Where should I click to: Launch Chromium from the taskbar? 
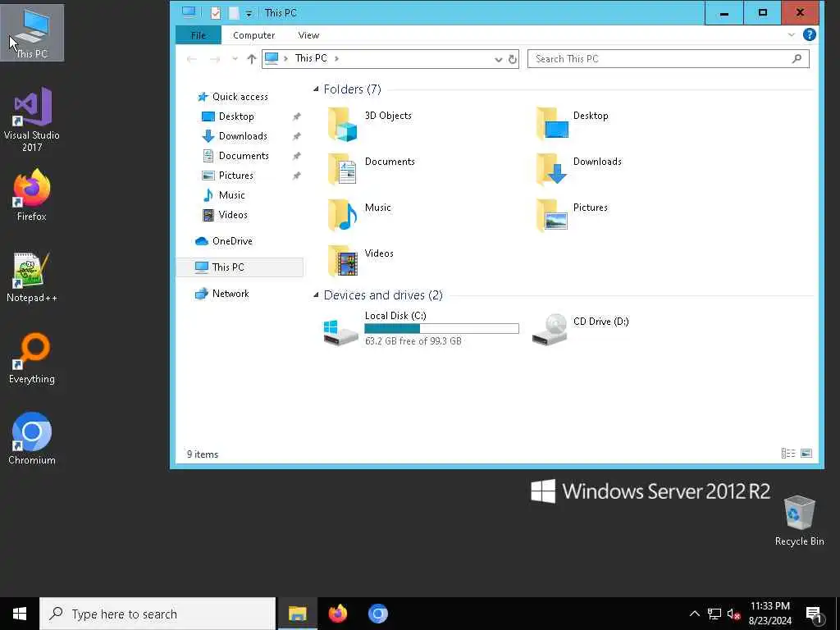pyautogui.click(x=377, y=614)
